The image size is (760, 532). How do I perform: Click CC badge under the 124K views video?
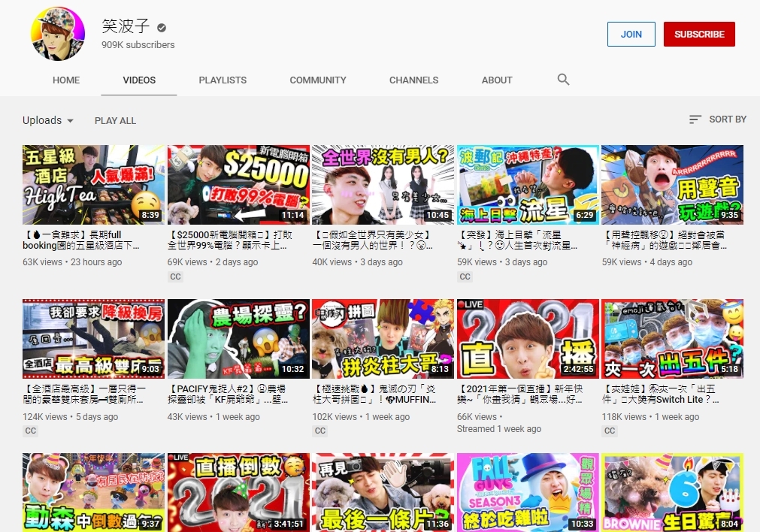[31, 431]
